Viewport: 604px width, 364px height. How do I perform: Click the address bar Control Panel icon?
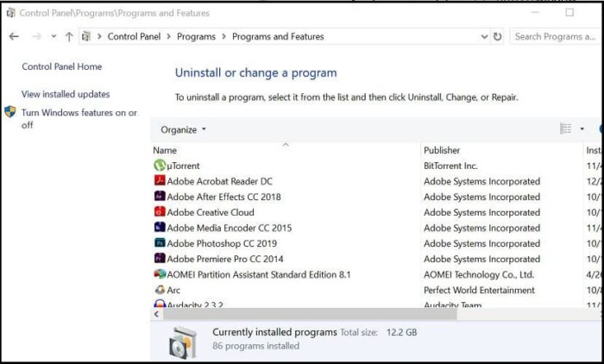point(86,36)
